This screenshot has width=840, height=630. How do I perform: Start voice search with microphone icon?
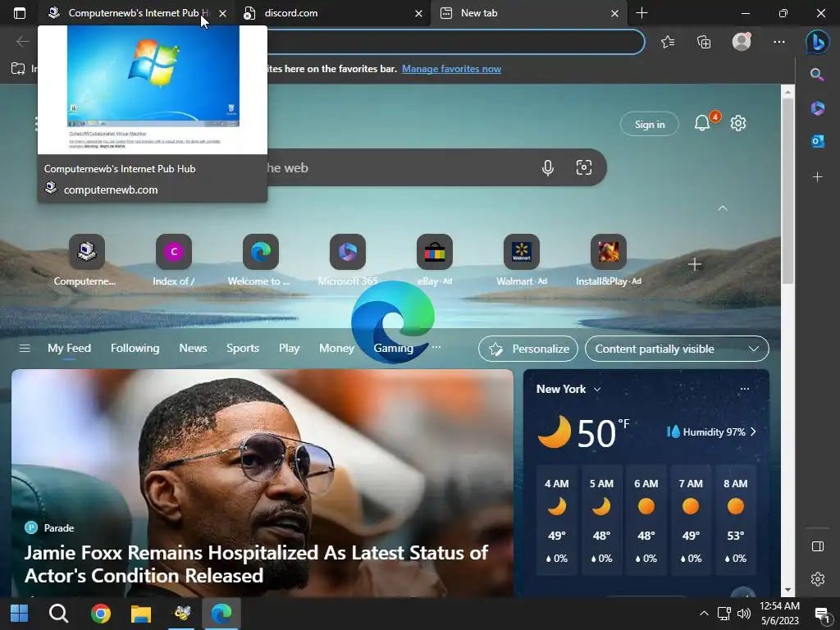547,167
